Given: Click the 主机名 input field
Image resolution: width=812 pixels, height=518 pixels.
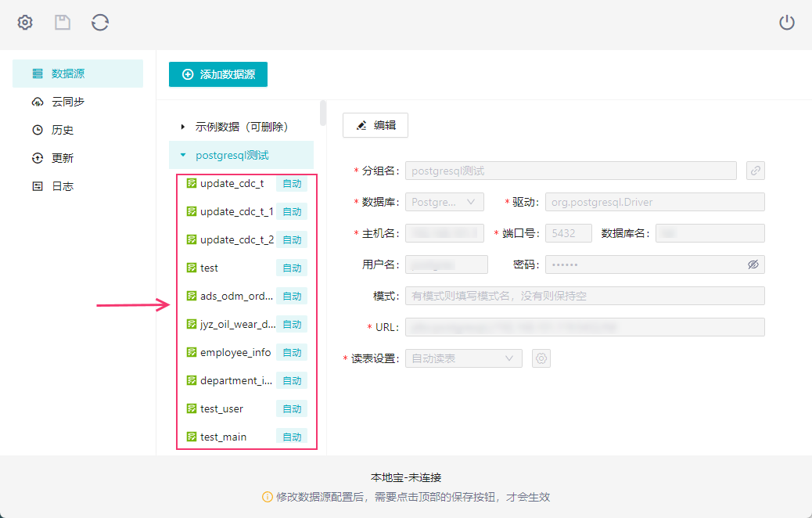Looking at the screenshot, I should [444, 233].
